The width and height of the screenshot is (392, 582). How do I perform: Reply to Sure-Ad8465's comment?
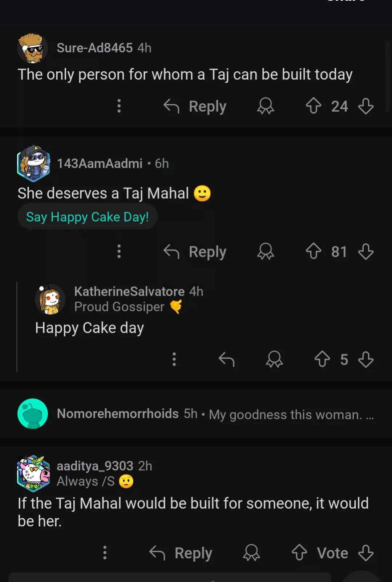tap(195, 106)
